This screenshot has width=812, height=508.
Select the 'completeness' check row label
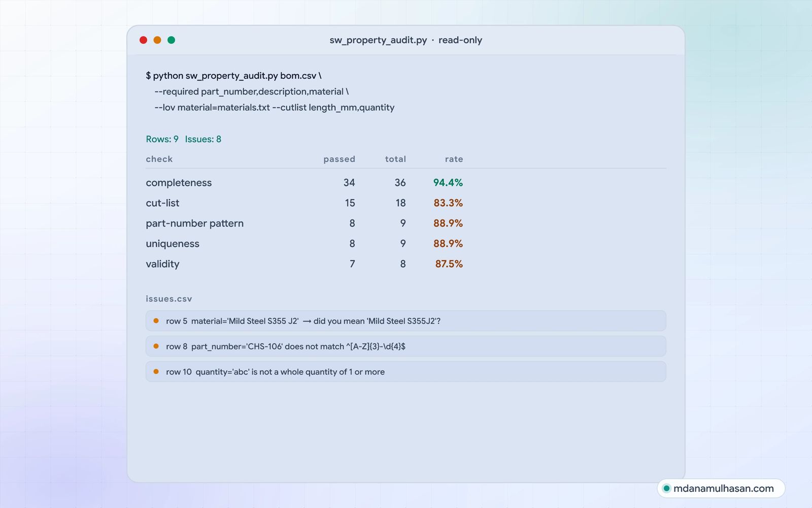pyautogui.click(x=179, y=182)
